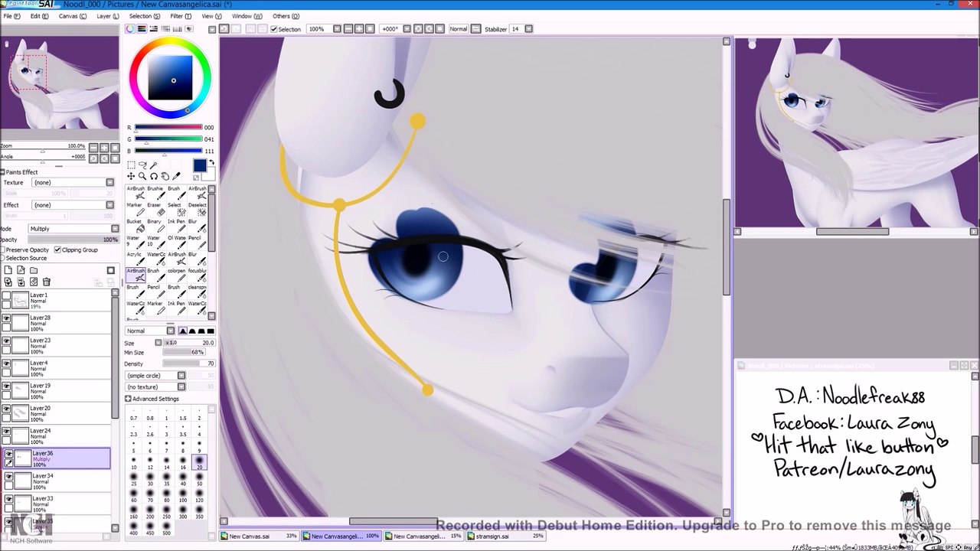Switch to New Canvas.sai tab at 33%
Image resolution: width=980 pixels, height=551 pixels.
tap(260, 536)
